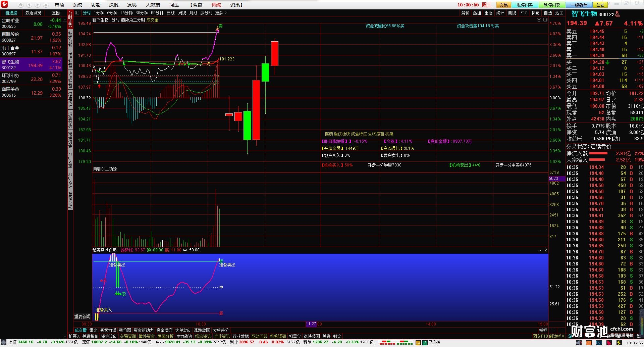
Task: Click the red arrow icon in status bar
Action: [609, 343]
